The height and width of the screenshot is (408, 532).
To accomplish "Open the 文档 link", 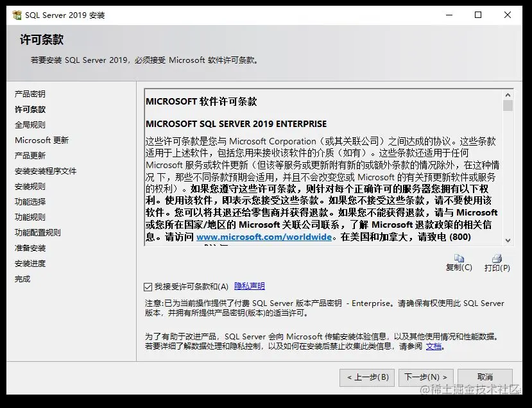I will tap(434, 346).
